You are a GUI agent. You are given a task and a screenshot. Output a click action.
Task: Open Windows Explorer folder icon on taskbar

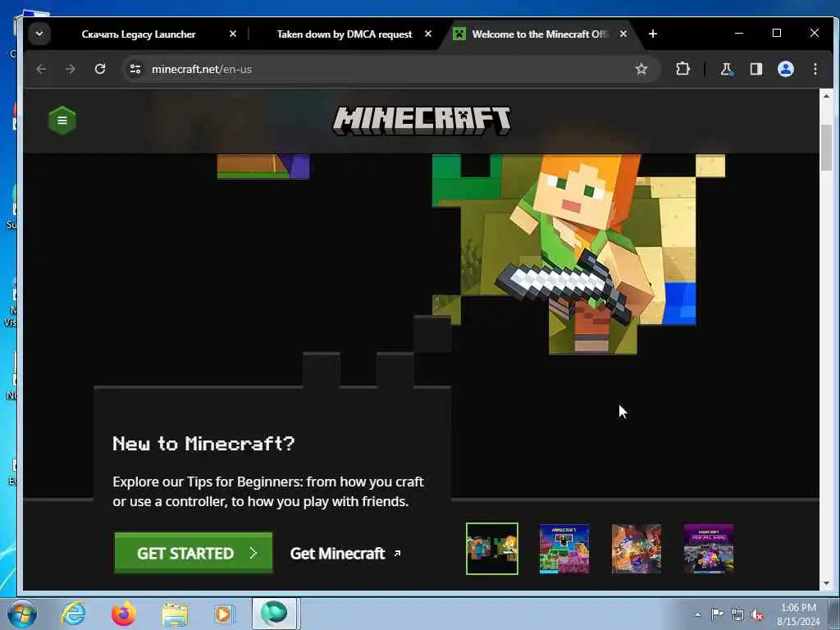tap(175, 614)
